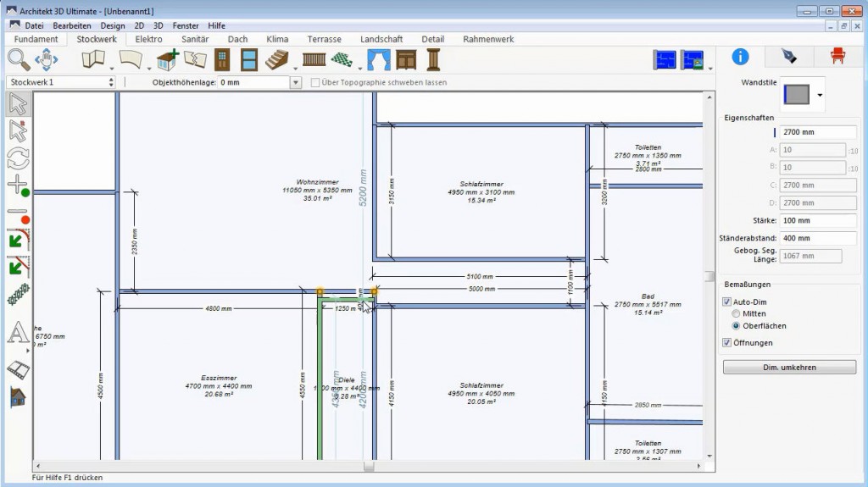Viewport: 868px width, 487px height.
Task: Select the column tool
Action: tap(433, 59)
